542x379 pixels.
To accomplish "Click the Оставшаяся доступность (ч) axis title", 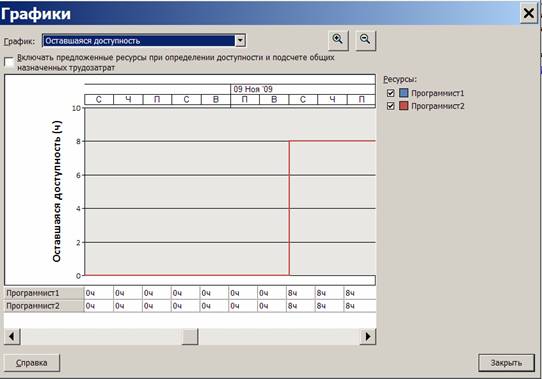I will tap(57, 191).
